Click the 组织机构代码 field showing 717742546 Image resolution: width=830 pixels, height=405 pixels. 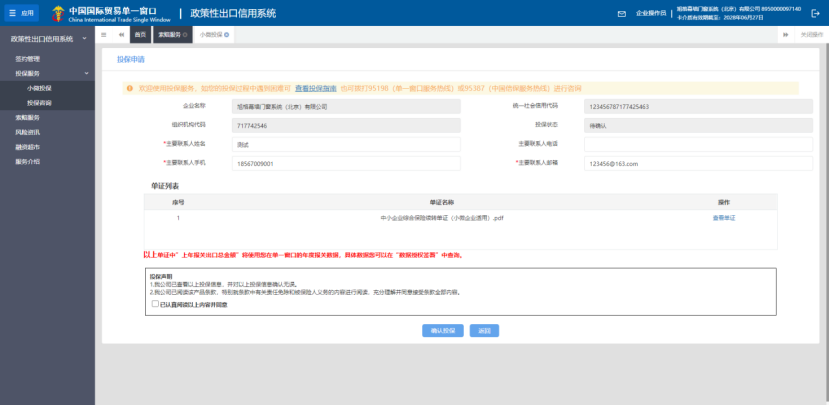click(x=346, y=125)
